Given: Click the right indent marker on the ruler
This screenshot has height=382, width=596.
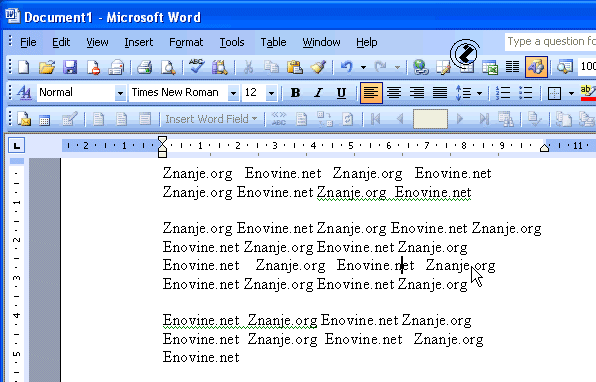Looking at the screenshot, I should 544,148.
